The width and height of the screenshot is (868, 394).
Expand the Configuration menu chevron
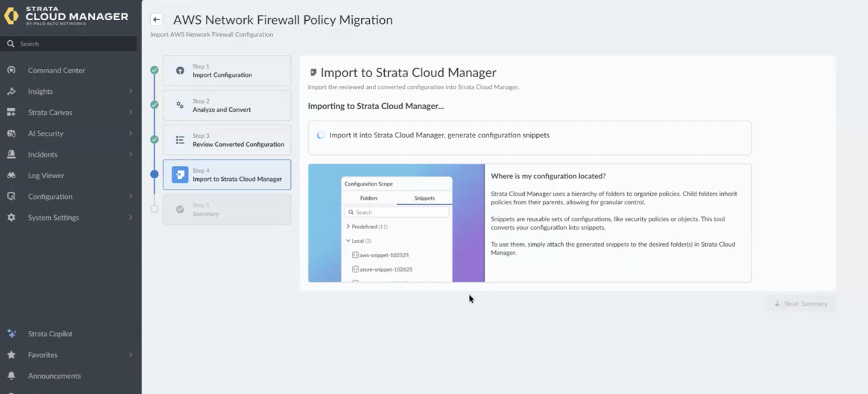131,196
